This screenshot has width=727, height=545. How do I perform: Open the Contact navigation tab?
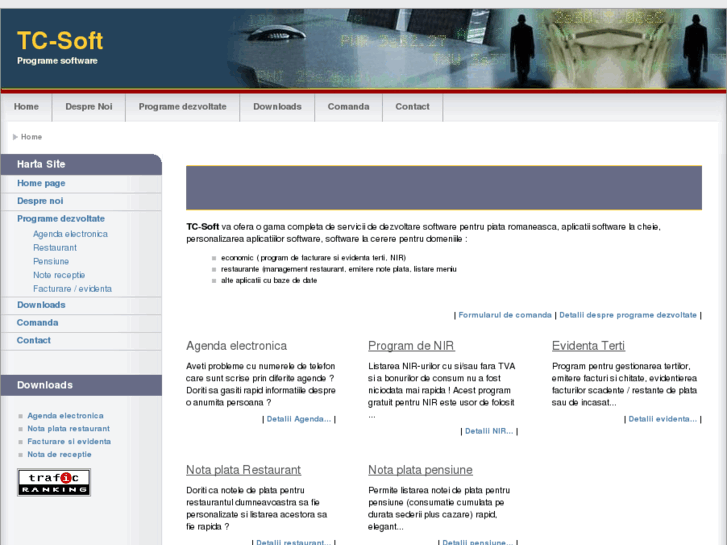coord(413,107)
